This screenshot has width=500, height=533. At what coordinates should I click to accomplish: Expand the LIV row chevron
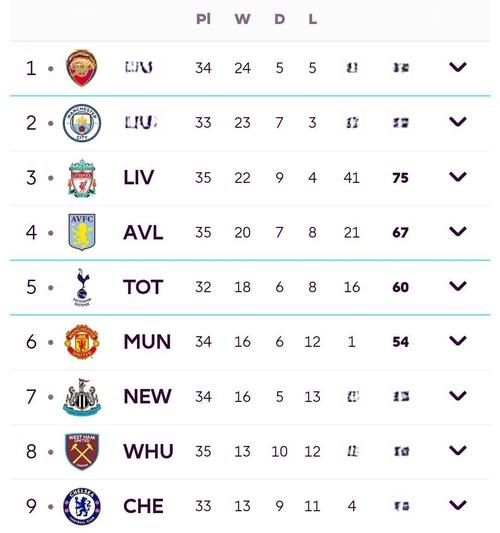[458, 177]
